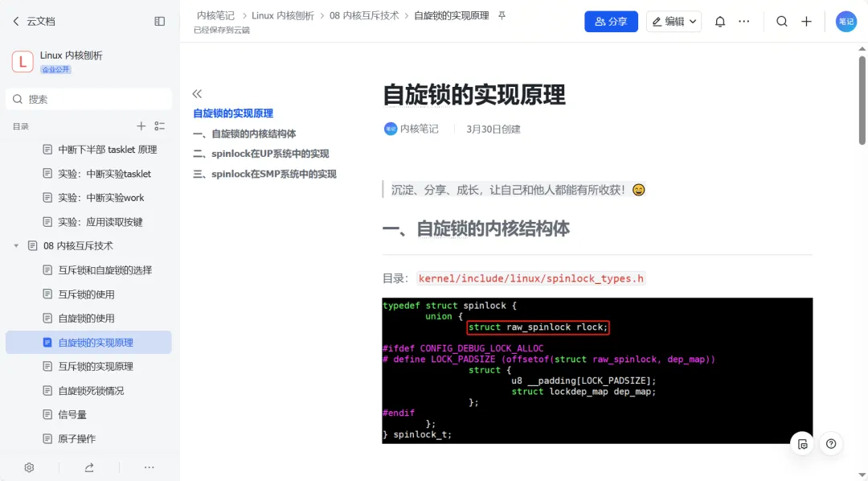This screenshot has height=481, width=868.
Task: Click the share arrow icon at sidebar bottom
Action: click(89, 467)
